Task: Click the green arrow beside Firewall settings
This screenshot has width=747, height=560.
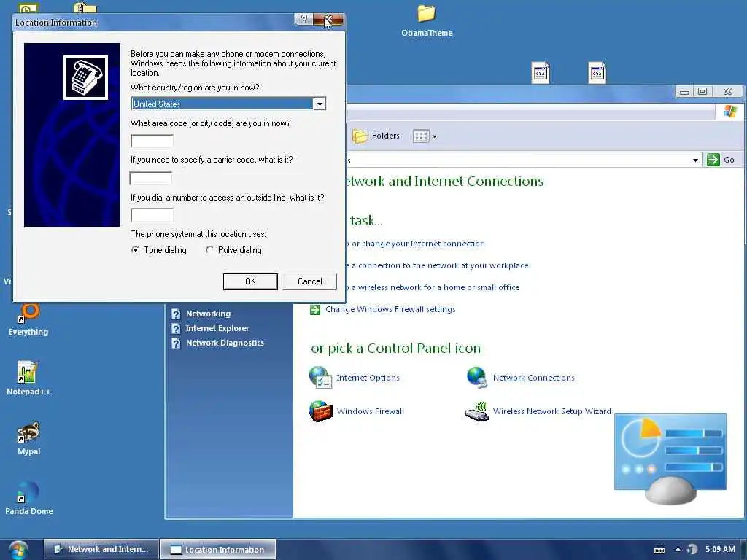Action: pyautogui.click(x=315, y=309)
